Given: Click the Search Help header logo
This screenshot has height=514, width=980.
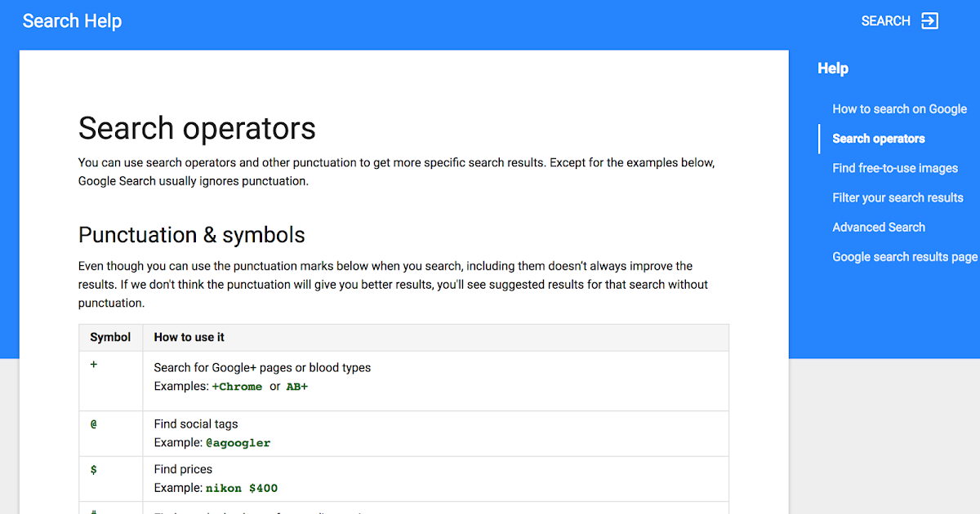Looking at the screenshot, I should point(72,20).
